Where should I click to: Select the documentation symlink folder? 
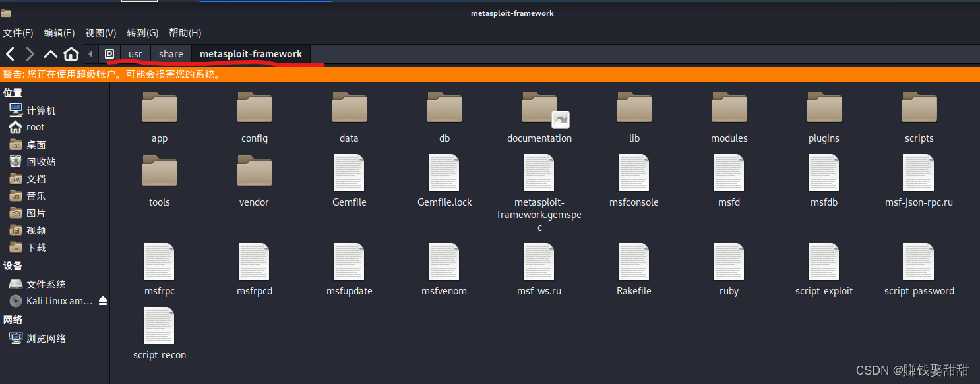click(539, 107)
